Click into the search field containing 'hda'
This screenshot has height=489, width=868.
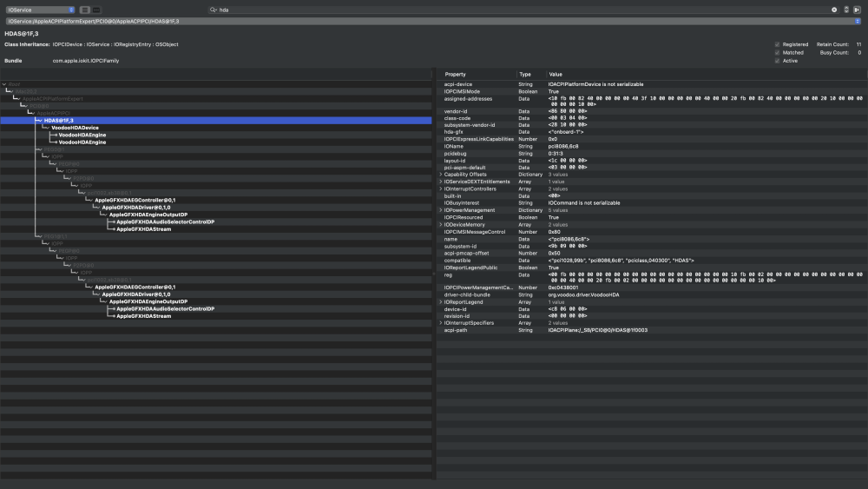coord(523,10)
